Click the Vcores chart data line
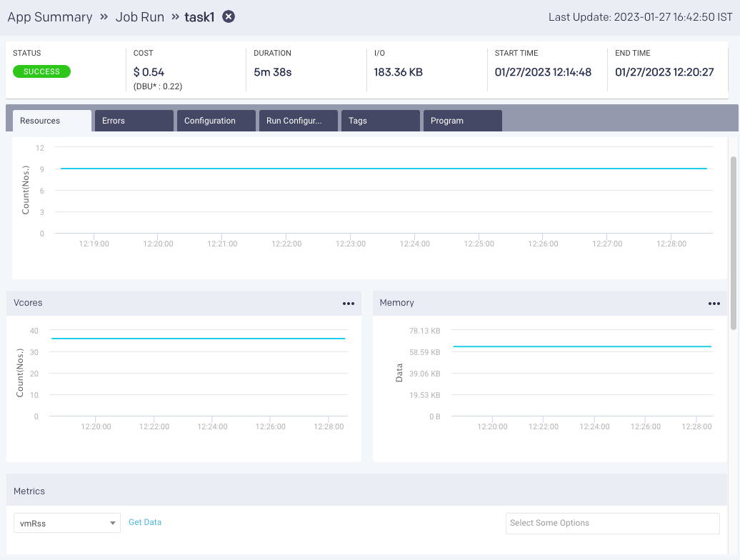This screenshot has height=560, width=740. pos(198,339)
